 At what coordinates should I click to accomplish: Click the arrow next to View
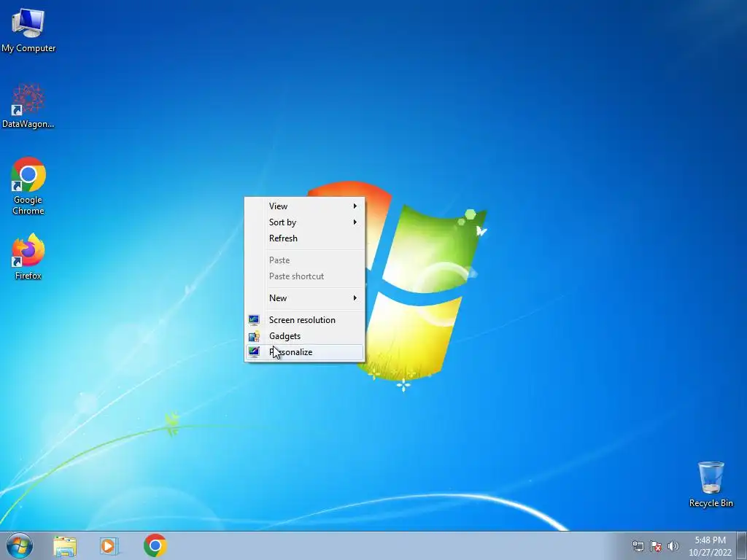(x=355, y=206)
